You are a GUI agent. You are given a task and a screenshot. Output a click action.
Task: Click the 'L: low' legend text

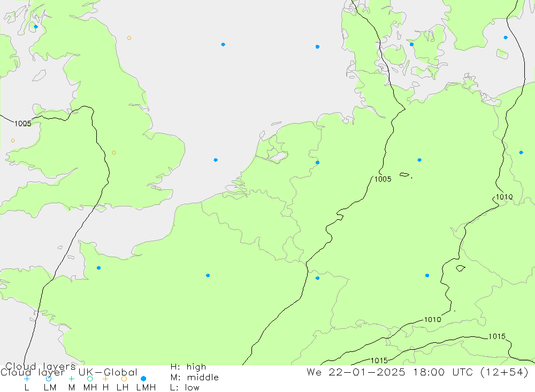(185, 388)
